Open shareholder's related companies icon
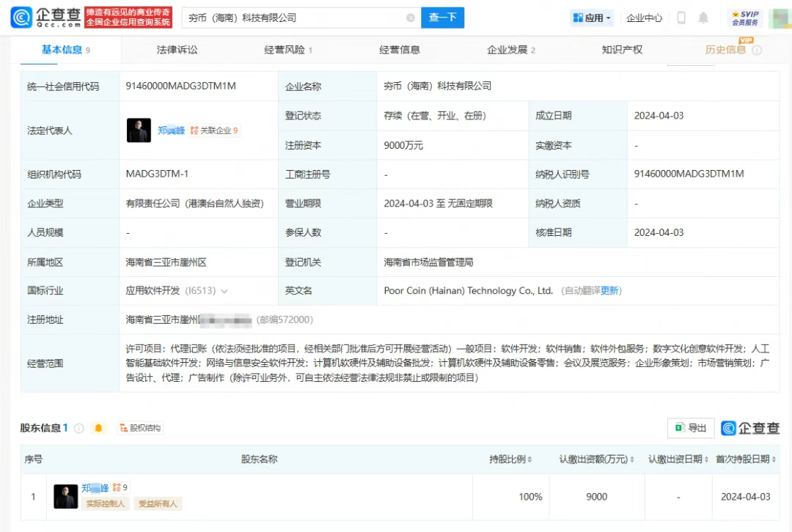The image size is (792, 532). point(120,487)
